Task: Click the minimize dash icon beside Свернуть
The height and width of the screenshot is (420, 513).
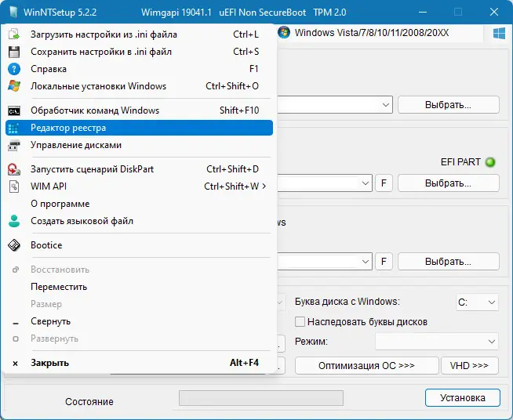Action: (16, 324)
